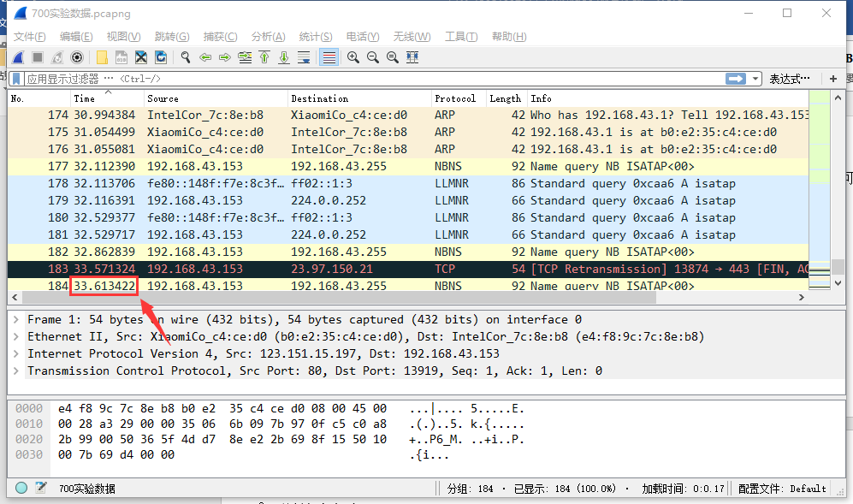
Task: Close the capture file icon
Action: coord(141,57)
